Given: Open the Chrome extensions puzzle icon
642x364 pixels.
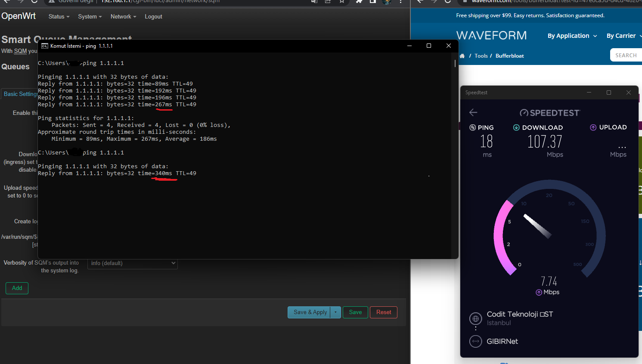Looking at the screenshot, I should coord(359,1).
